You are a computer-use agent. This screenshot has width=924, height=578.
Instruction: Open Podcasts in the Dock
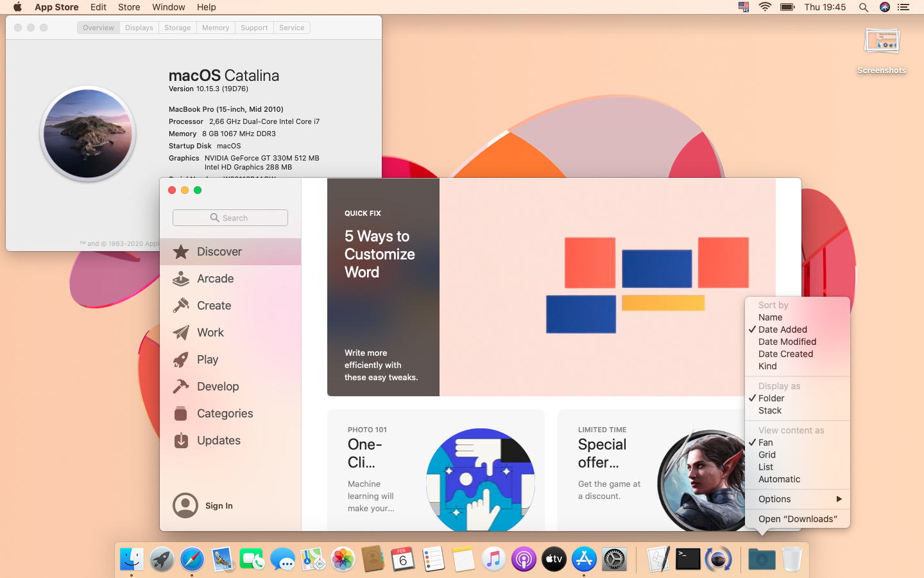[524, 559]
